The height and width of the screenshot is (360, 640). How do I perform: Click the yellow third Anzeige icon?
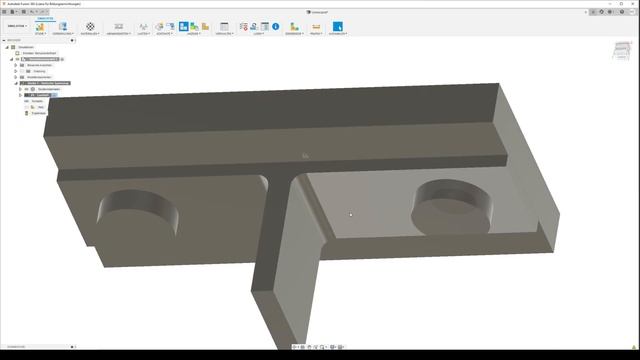[205, 27]
